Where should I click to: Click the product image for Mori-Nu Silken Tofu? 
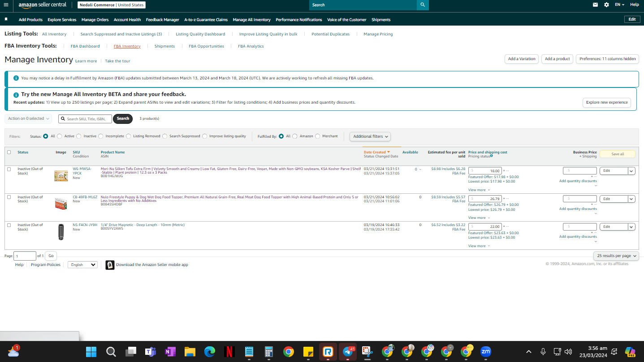pyautogui.click(x=61, y=176)
